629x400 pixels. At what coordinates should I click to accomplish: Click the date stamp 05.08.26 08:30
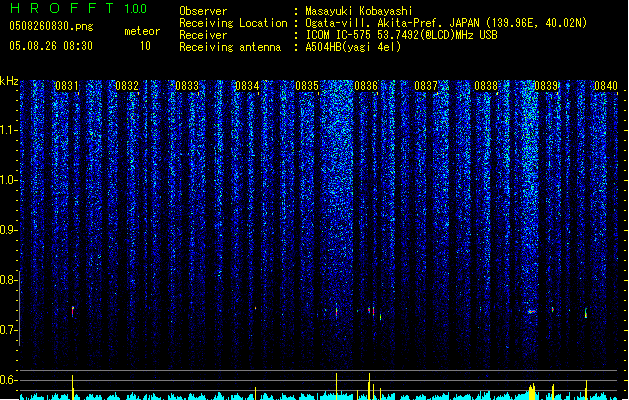click(51, 46)
